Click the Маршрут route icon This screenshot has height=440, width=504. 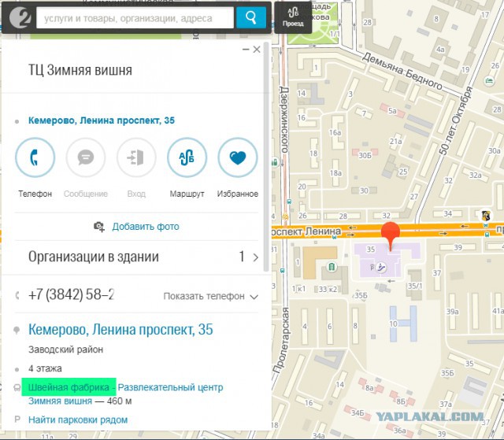tap(187, 157)
